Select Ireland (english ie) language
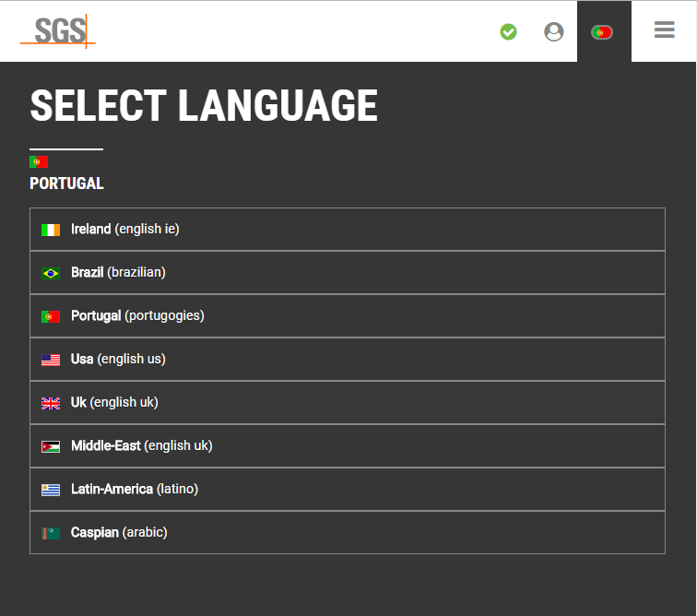The image size is (697, 616). [348, 229]
